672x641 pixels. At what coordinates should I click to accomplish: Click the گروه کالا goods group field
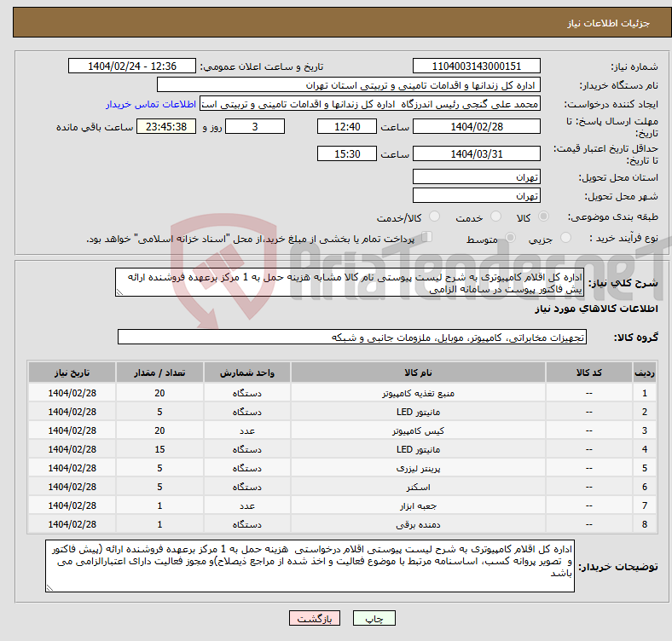coord(352,338)
